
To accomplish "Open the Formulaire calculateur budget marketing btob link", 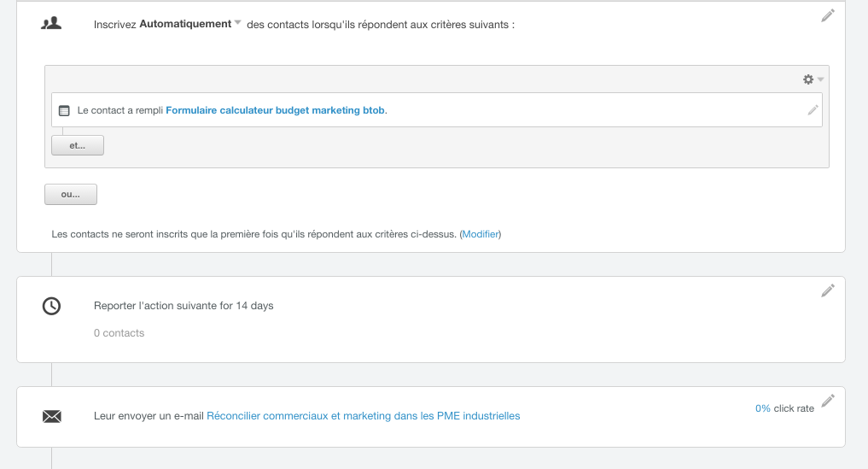I will 275,110.
